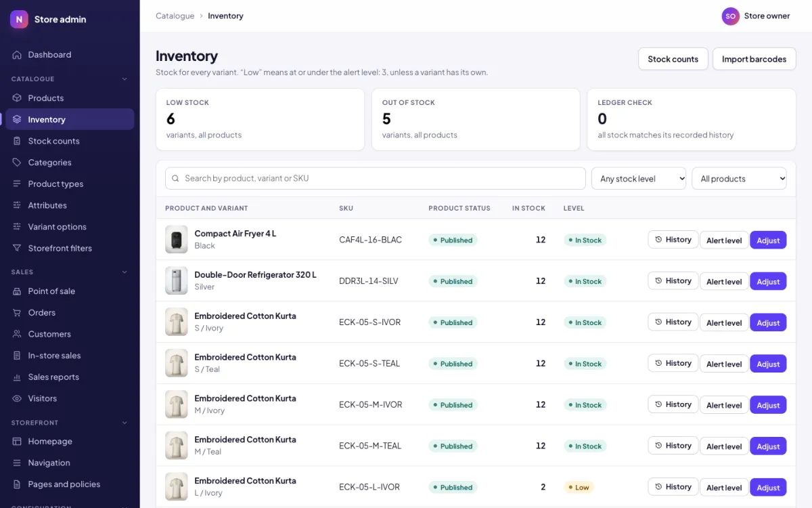Click the Orders cart icon
The image size is (812, 508).
(17, 312)
